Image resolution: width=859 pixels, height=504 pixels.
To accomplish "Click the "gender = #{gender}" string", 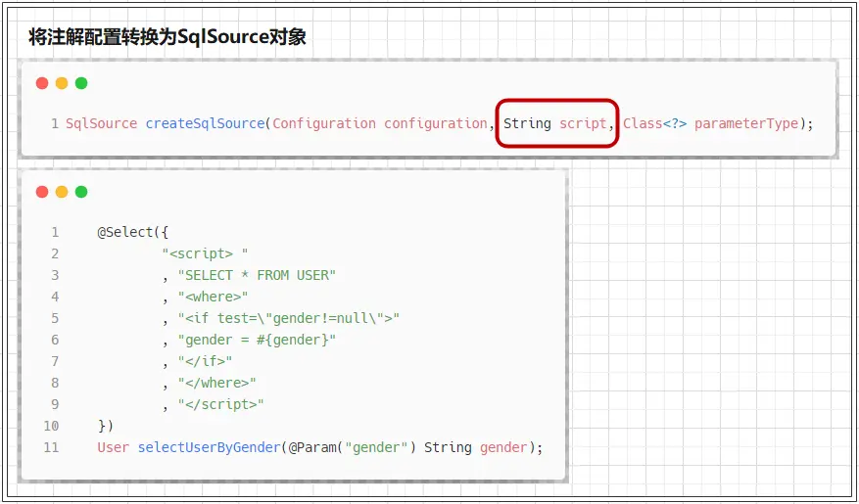I will (x=257, y=340).
